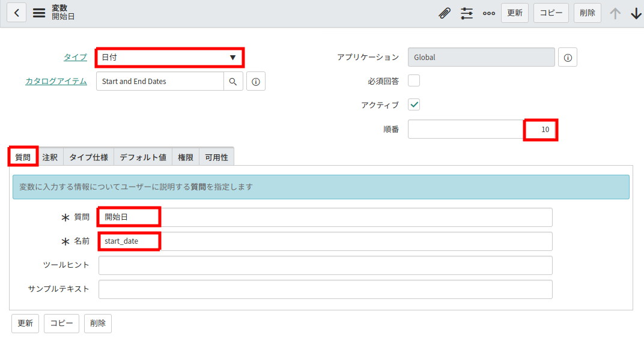The image size is (644, 341).
Task: Click the bottom 削除 button
Action: [98, 324]
